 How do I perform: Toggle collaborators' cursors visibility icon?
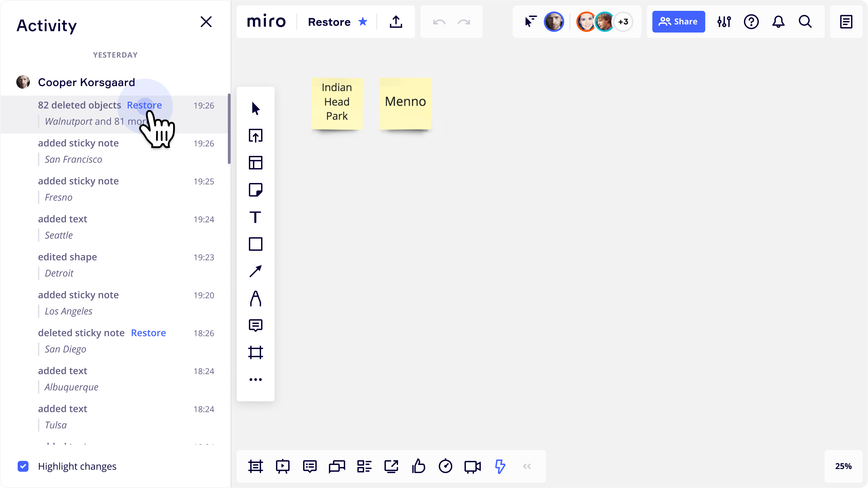[x=530, y=22]
